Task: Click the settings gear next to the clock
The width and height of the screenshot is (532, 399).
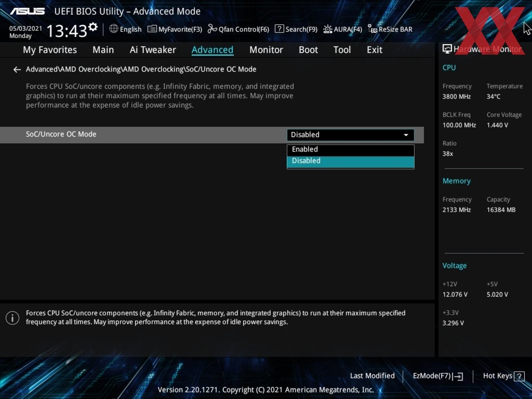Action: tap(93, 27)
